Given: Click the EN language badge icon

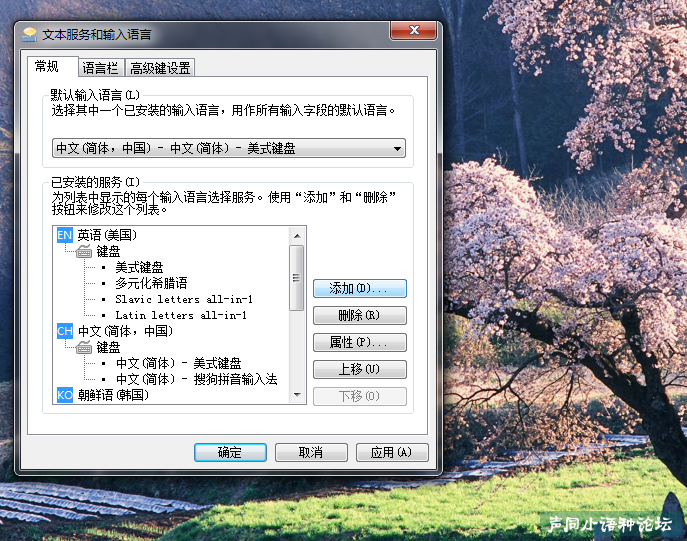Looking at the screenshot, I should click(65, 235).
